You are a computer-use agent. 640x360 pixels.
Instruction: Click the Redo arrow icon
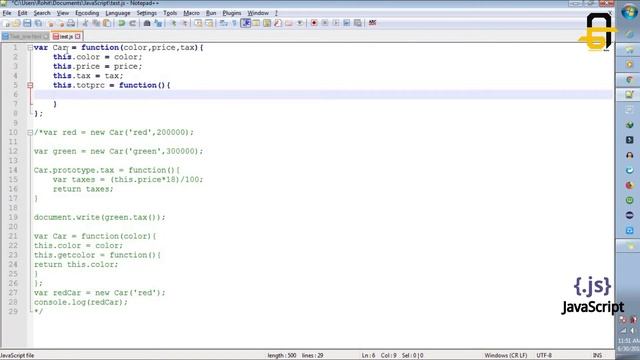click(x=133, y=23)
